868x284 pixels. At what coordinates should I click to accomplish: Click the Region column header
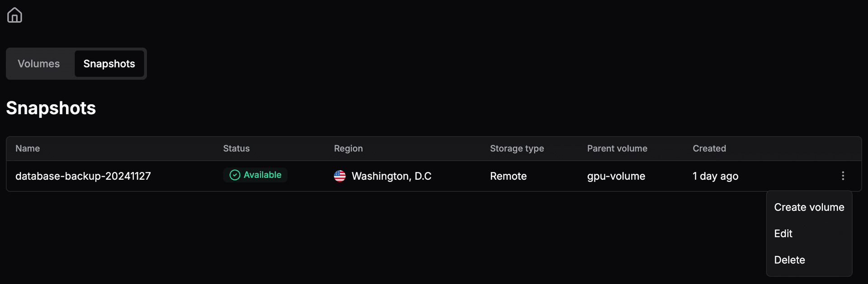coord(348,149)
